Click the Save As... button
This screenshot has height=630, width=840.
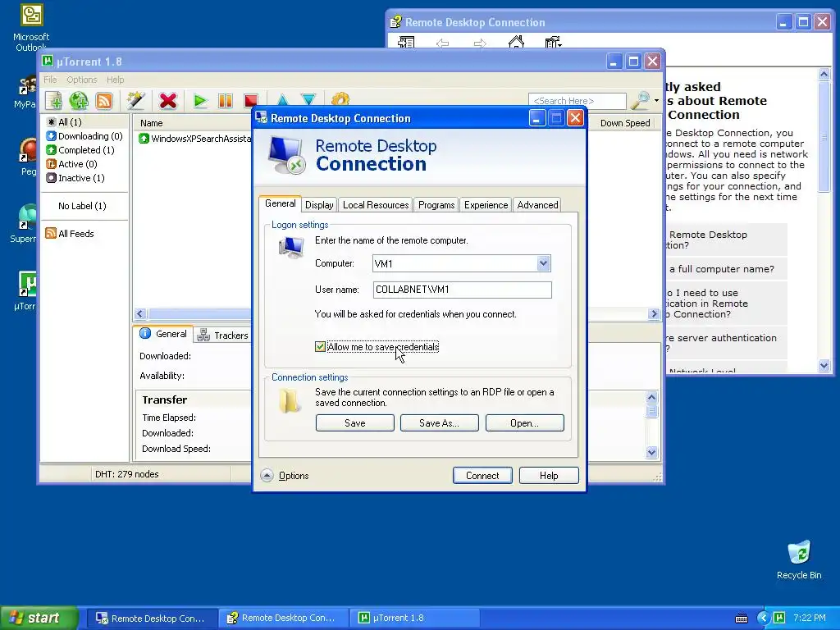440,422
